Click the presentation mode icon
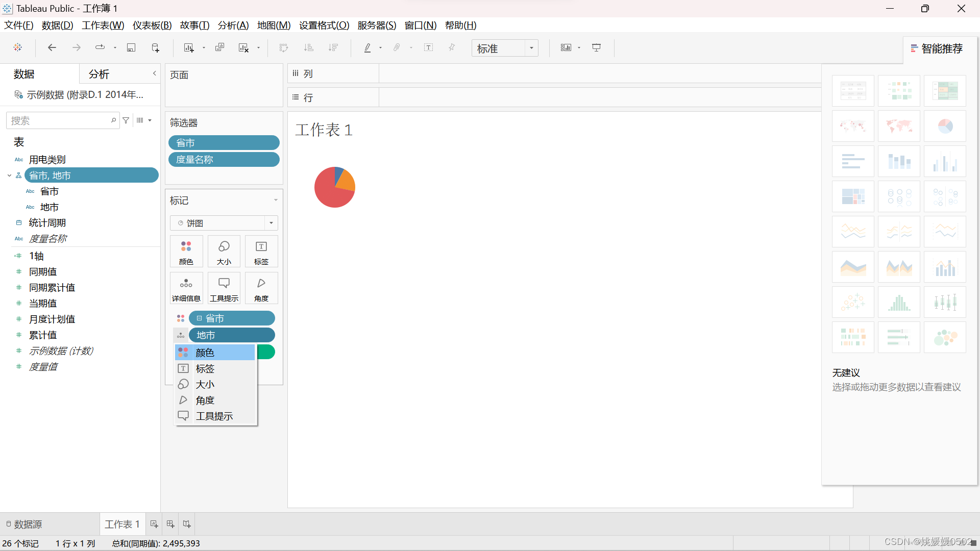Viewport: 980px width, 551px height. click(596, 47)
